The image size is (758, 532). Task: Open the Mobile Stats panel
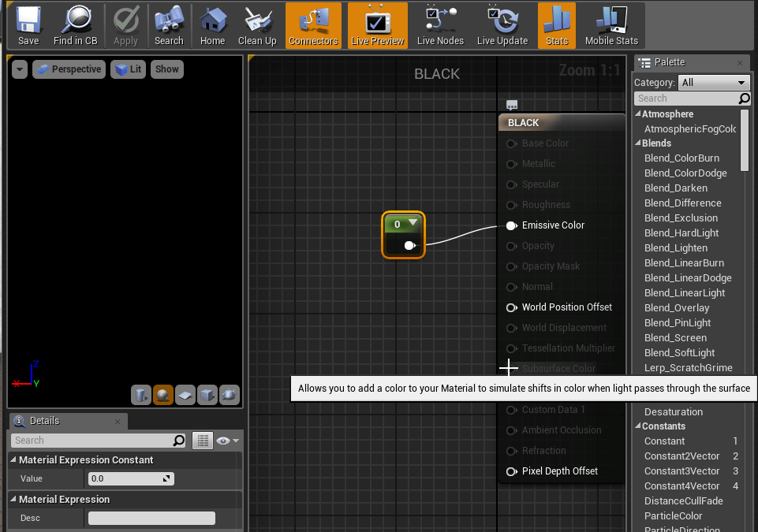611,25
